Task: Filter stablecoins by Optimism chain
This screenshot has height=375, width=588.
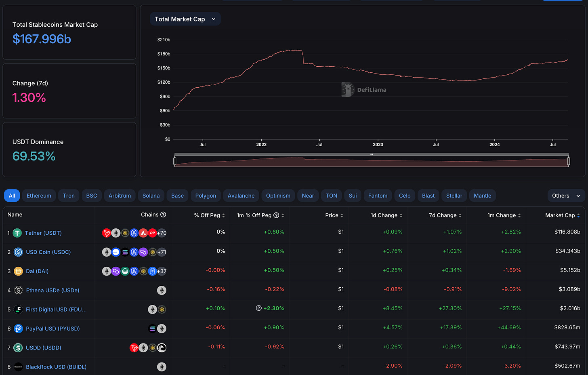Action: pos(278,196)
